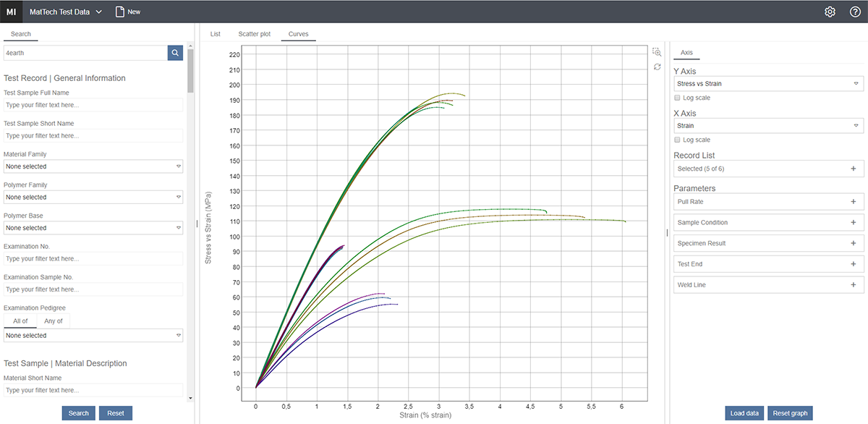This screenshot has width=868, height=424.
Task: Open the settings gear icon
Action: 830,12
